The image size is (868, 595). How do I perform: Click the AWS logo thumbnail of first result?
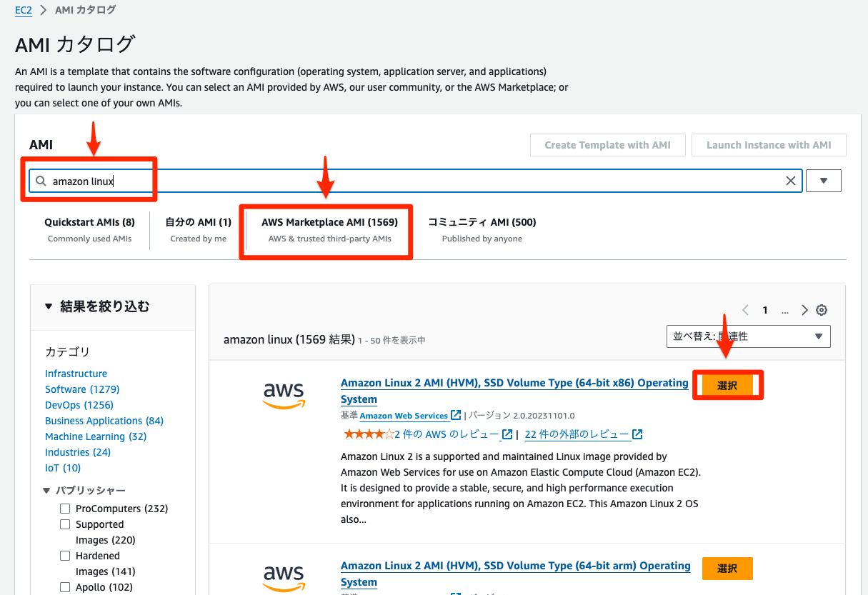click(x=284, y=394)
